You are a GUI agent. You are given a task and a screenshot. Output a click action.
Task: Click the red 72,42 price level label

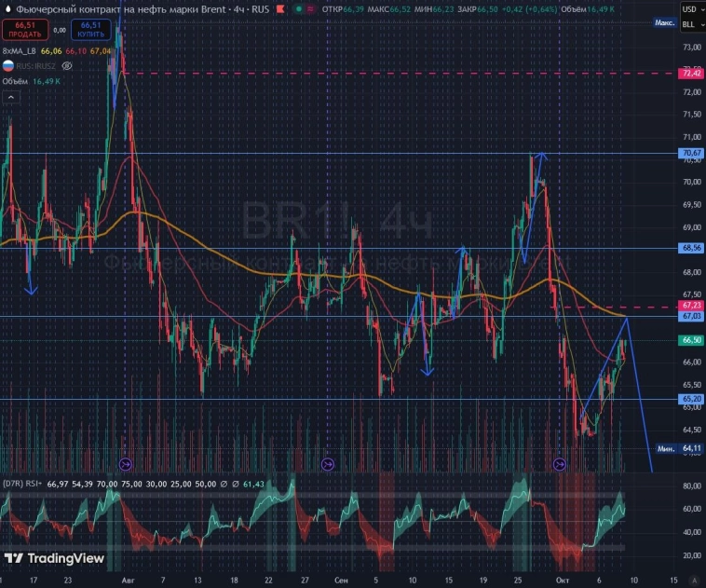tap(691, 73)
